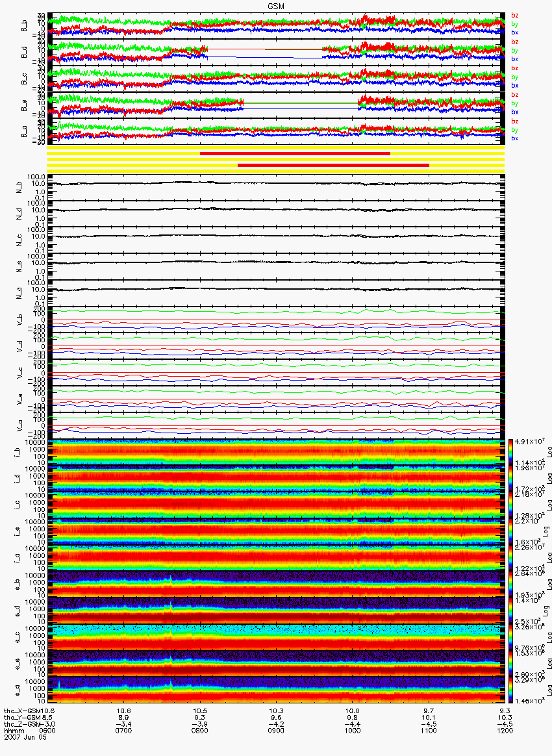
Task: Click the 1200 time tick label
Action: (x=505, y=731)
